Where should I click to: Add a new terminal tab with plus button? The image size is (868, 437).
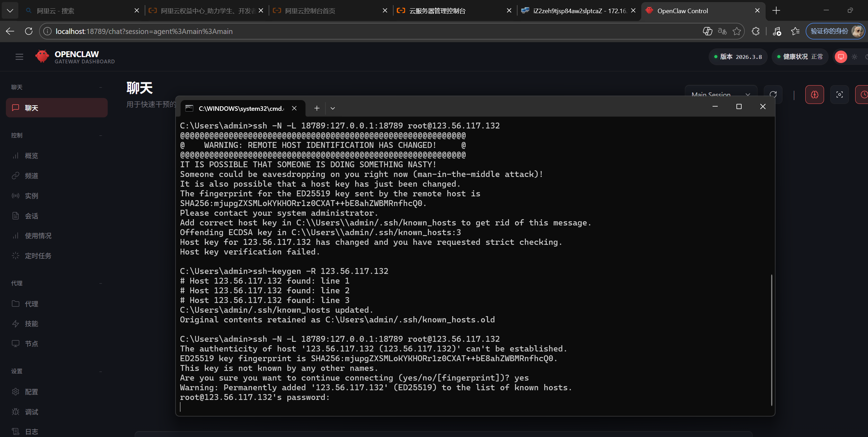[x=317, y=108]
